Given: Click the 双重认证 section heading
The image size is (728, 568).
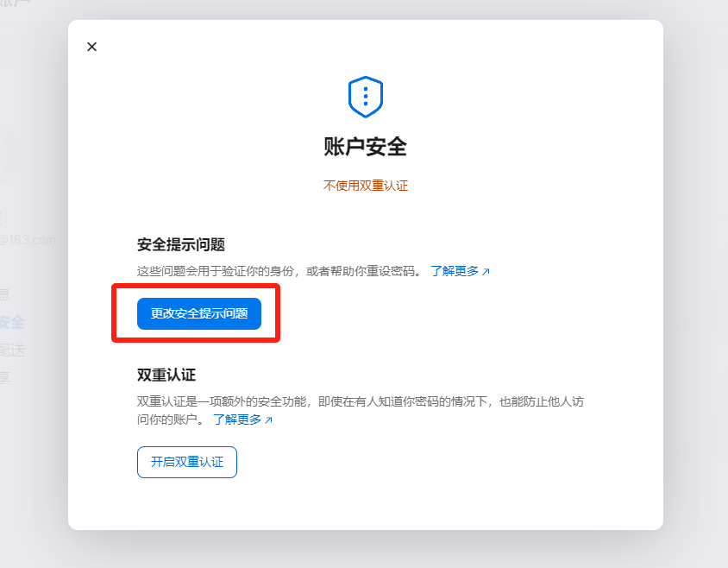Looking at the screenshot, I should pos(166,375).
